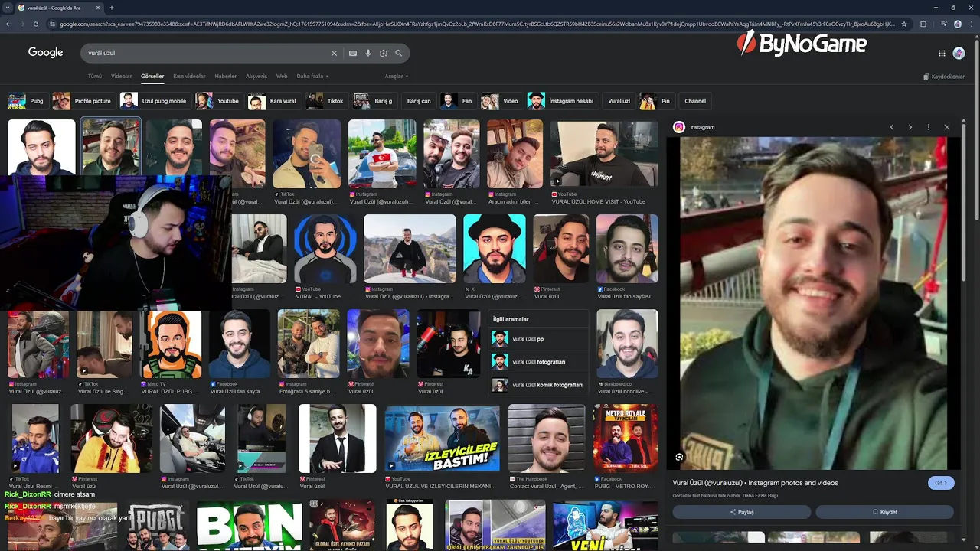View site information icon in address bar

coord(52,24)
